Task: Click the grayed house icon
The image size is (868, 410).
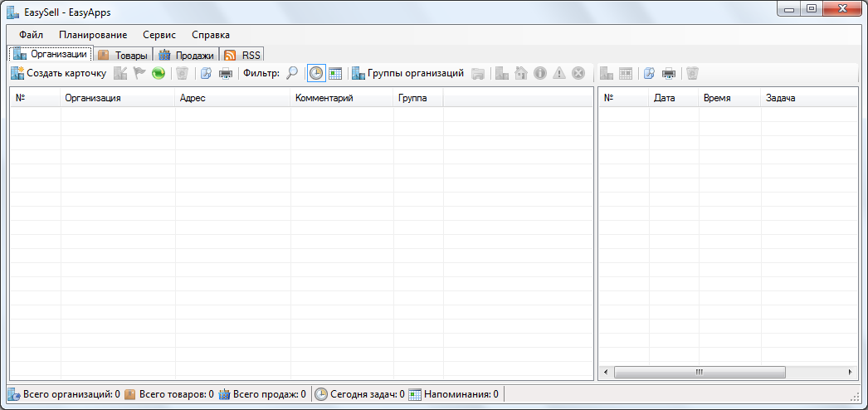Action: (521, 73)
